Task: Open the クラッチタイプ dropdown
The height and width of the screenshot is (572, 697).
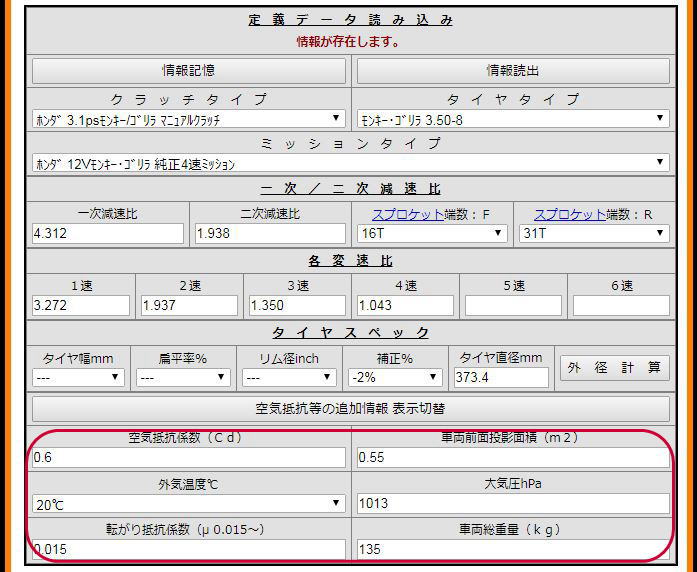Action: tap(189, 119)
